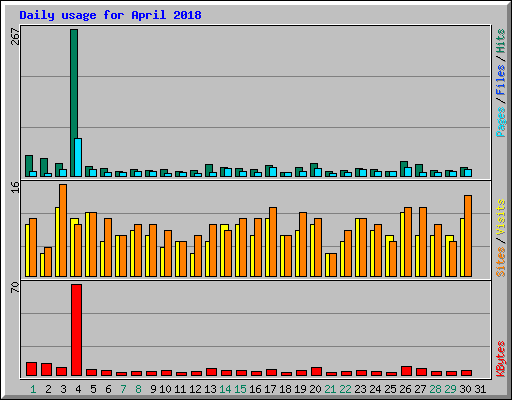Click the day label 16

pos(255,389)
